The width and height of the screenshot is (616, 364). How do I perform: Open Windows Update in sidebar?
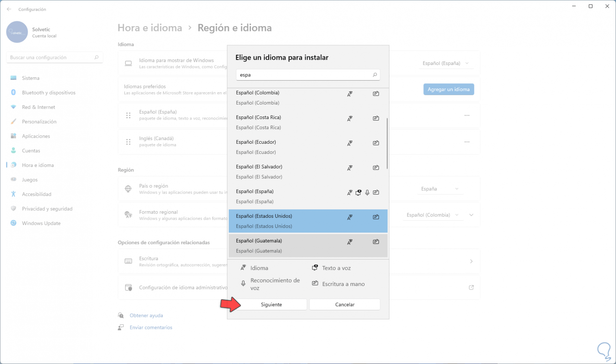[x=41, y=223]
